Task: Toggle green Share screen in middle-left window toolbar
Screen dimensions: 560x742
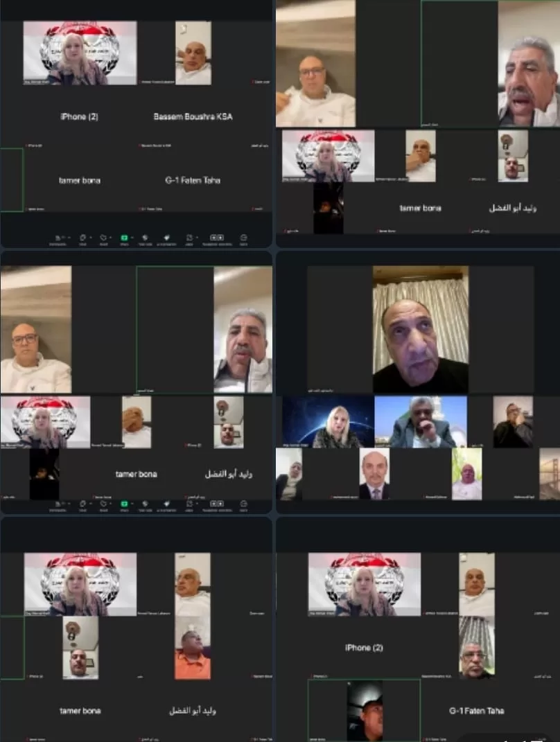Action: [124, 504]
